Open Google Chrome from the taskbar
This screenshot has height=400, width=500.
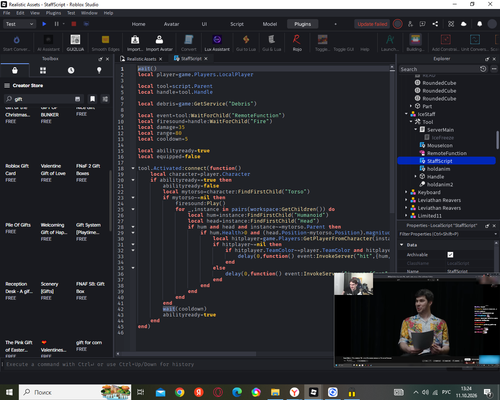(180, 392)
